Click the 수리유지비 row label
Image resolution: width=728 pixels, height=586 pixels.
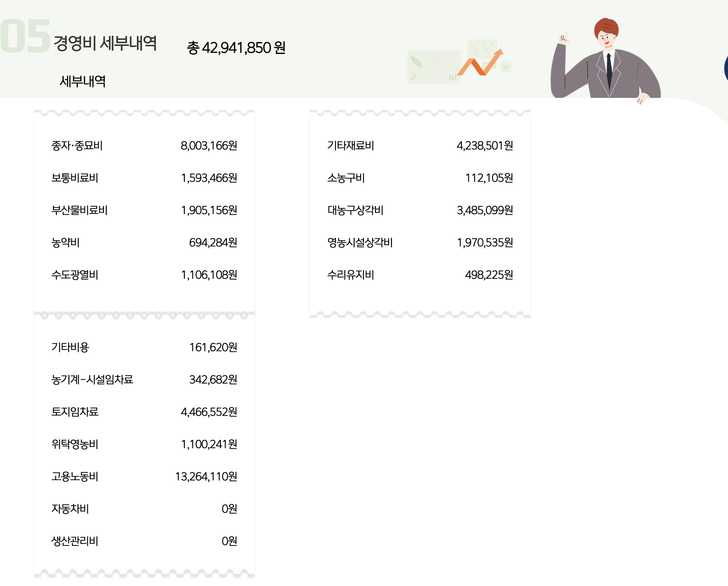click(351, 275)
